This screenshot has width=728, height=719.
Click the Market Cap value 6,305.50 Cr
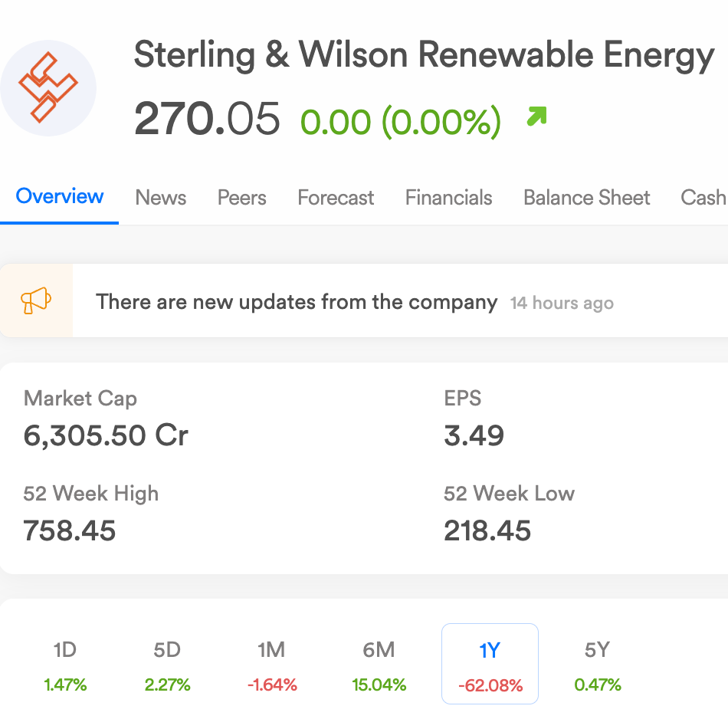106,435
